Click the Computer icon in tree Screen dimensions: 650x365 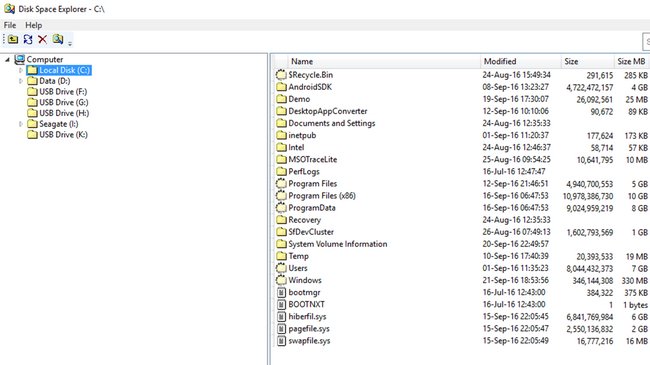pyautogui.click(x=19, y=60)
